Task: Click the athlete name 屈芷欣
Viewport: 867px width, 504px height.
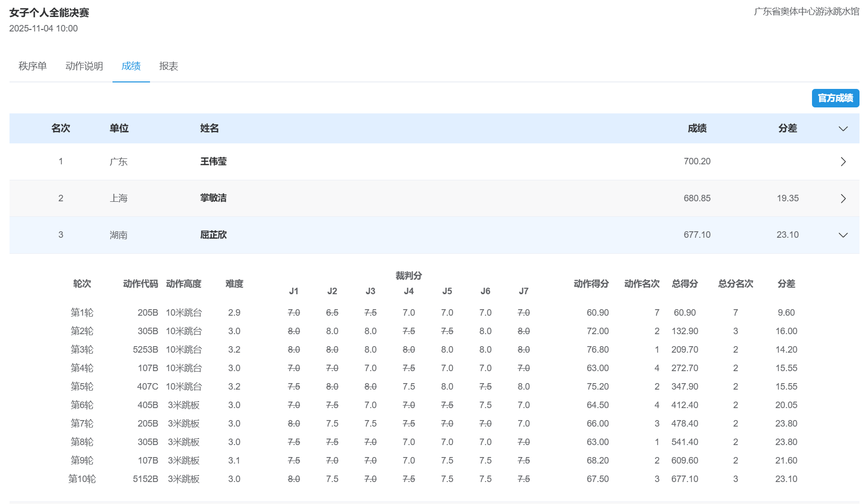Action: click(212, 235)
